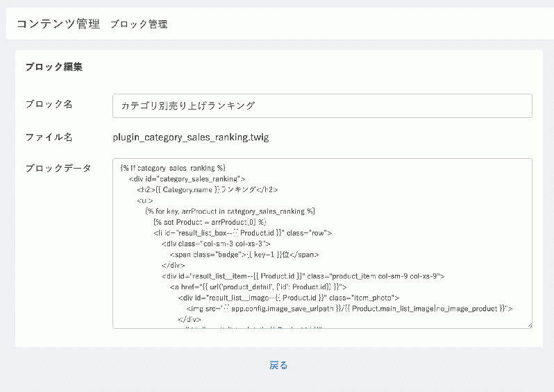Image resolution: width=554 pixels, height=392 pixels.
Task: Click the ブロック編集 section title
Action: (54, 67)
